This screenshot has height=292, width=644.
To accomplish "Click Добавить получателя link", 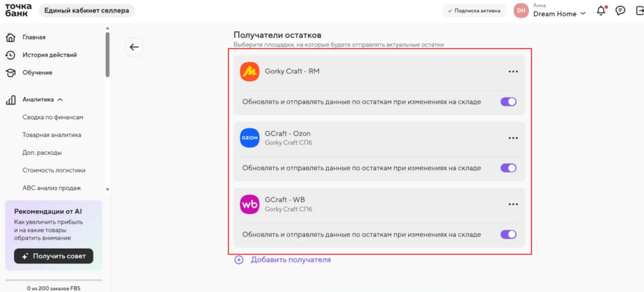I will click(x=291, y=260).
